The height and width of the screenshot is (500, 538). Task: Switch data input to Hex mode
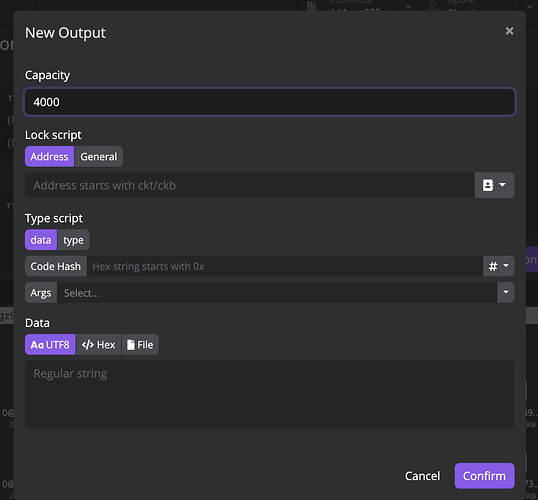[x=98, y=345]
